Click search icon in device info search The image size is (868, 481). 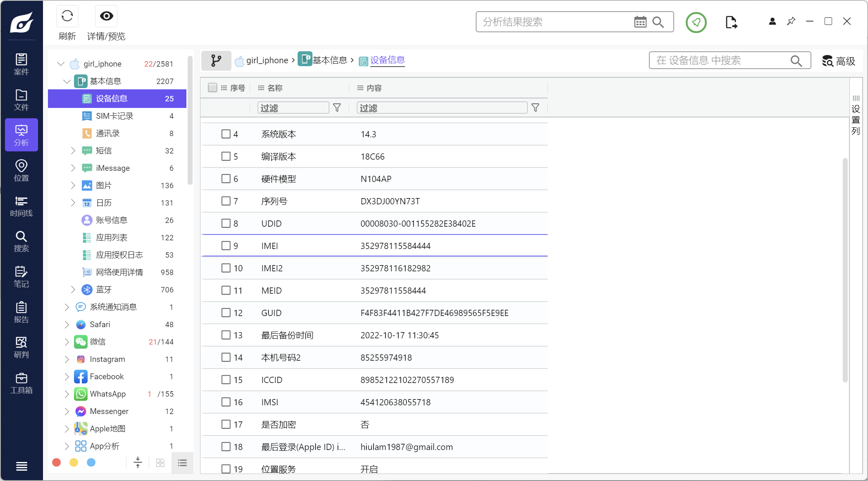796,61
